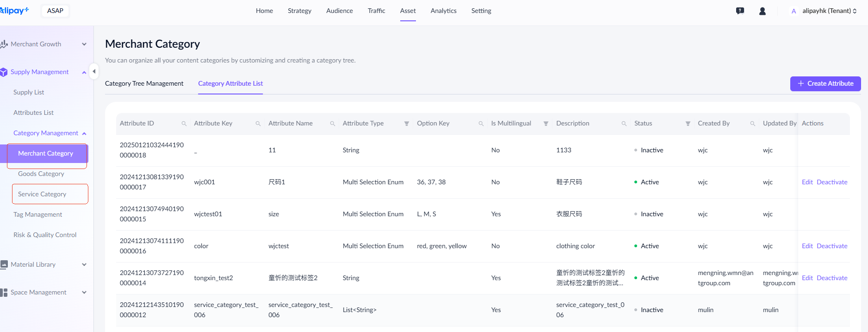Screen dimensions: 868x332
Task: Click the Create Attribute button
Action: (825, 83)
